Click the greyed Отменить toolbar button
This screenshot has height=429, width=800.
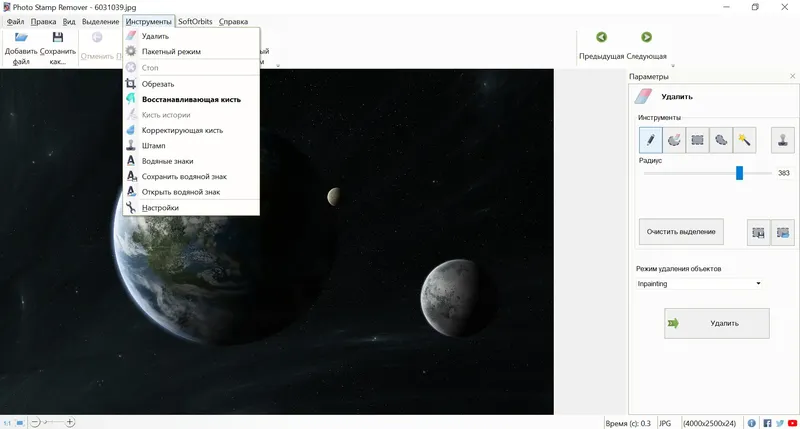click(97, 48)
